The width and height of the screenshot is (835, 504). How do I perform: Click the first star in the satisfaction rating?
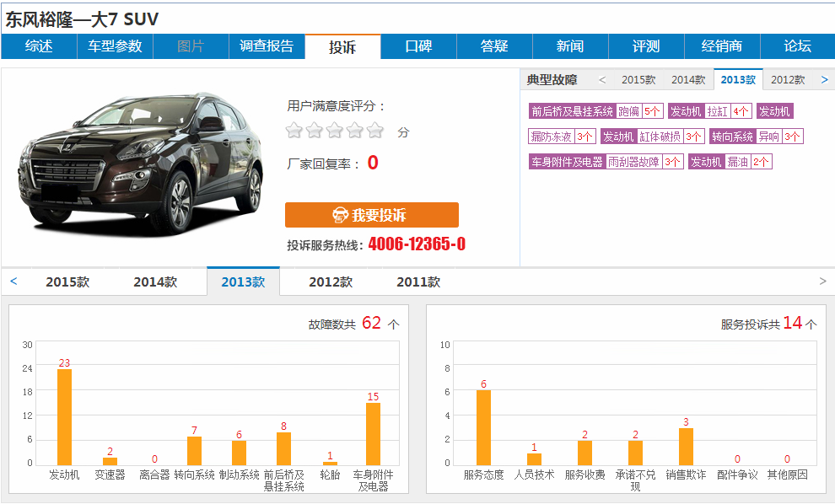(x=294, y=131)
